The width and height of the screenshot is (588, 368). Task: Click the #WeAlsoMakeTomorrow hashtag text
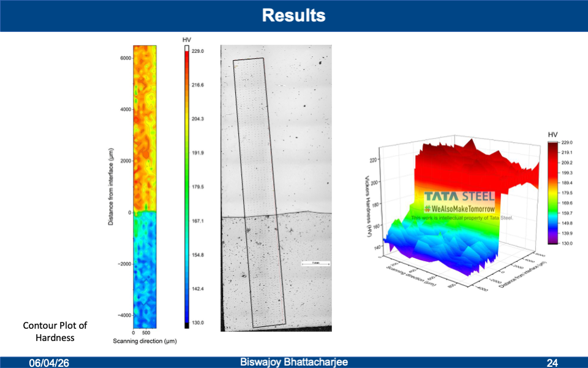pos(459,209)
